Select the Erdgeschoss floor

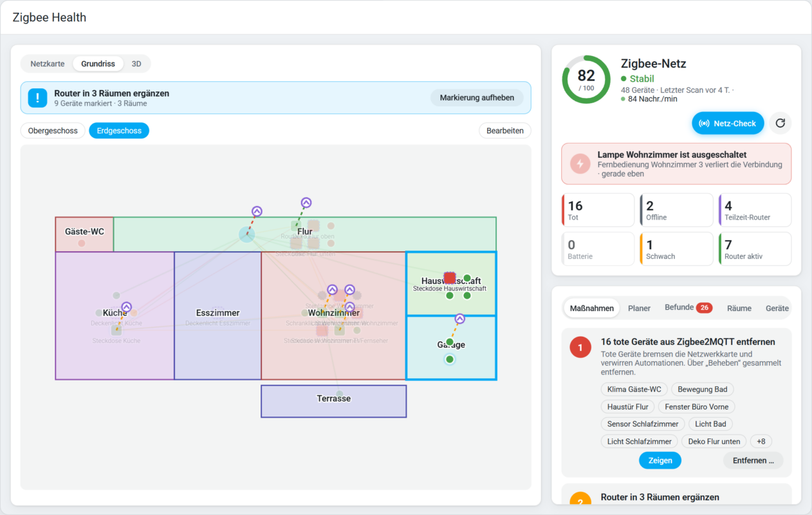click(119, 131)
